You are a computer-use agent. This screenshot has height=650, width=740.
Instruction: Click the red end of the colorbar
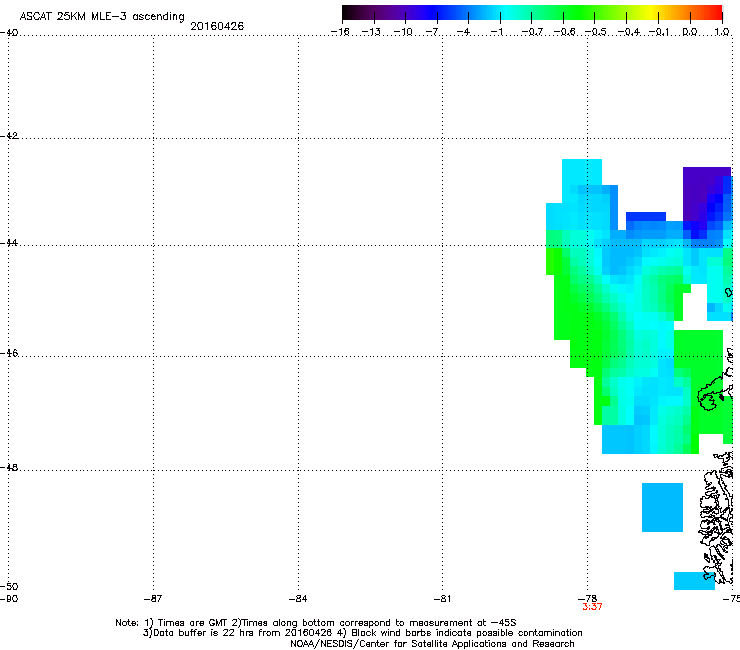click(x=713, y=12)
